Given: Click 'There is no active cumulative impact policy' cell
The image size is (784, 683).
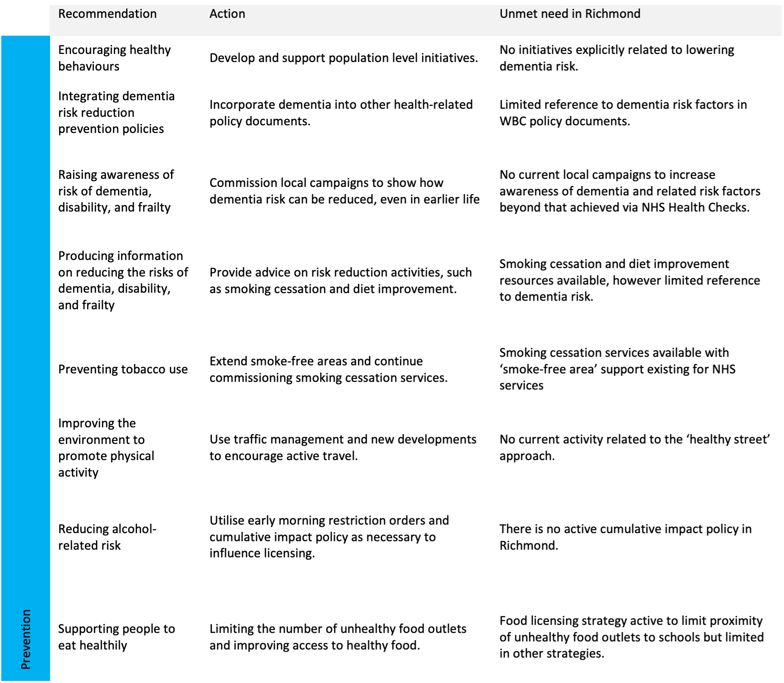Looking at the screenshot, I should [625, 537].
